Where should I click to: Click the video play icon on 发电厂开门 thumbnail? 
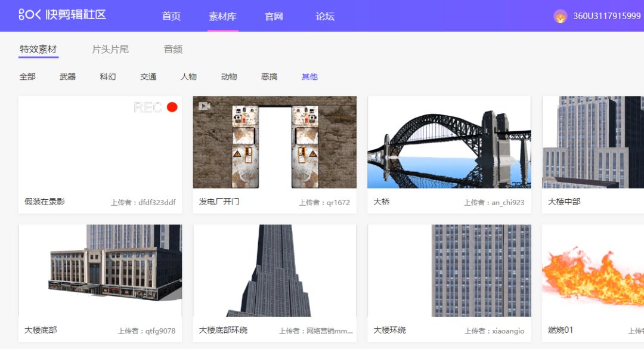pos(204,106)
